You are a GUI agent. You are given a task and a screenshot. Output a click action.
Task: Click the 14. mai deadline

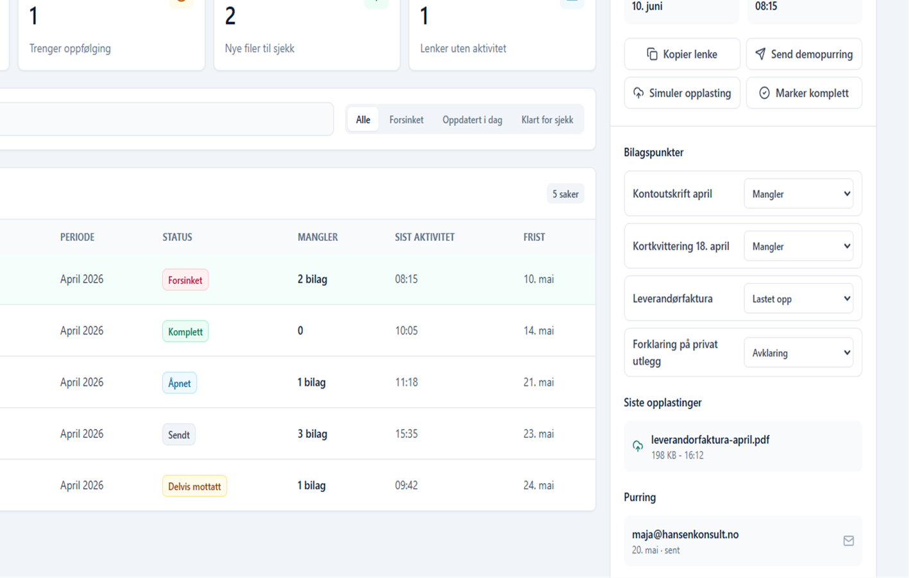coord(539,331)
